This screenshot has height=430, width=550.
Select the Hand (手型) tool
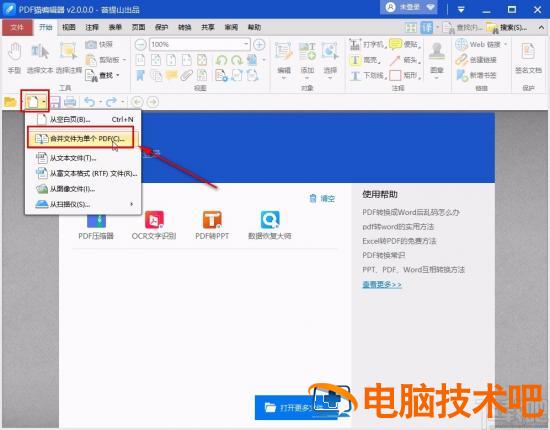(x=14, y=58)
